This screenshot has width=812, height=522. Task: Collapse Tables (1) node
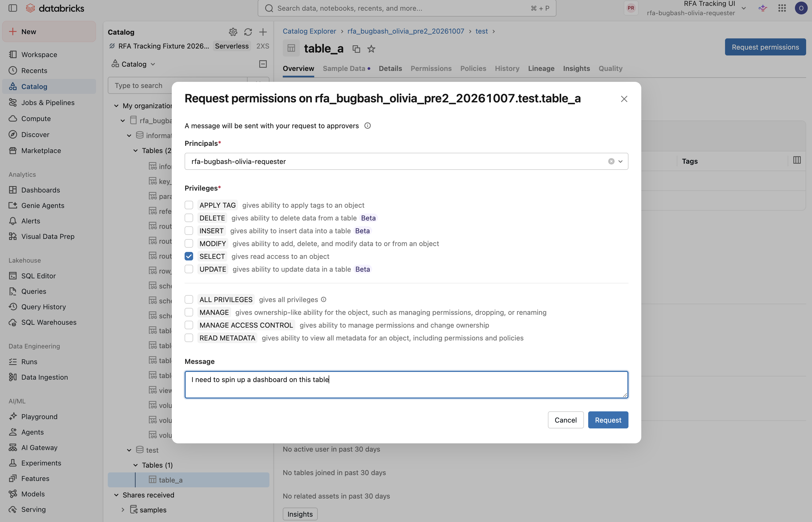pos(135,465)
